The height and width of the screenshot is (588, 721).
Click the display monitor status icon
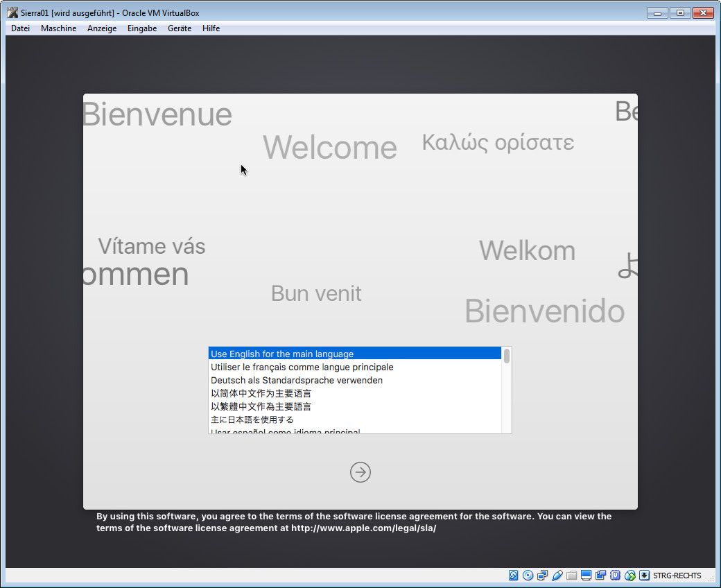pyautogui.click(x=587, y=576)
